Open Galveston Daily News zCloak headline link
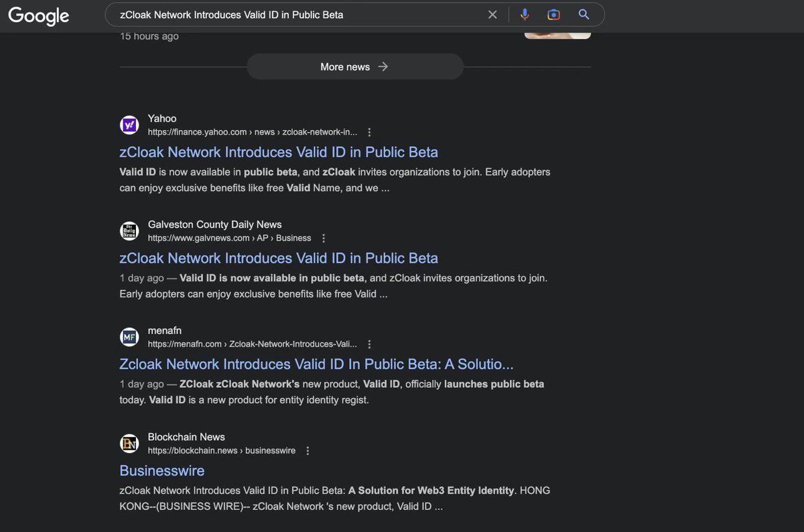The width and height of the screenshot is (804, 532). 279,258
